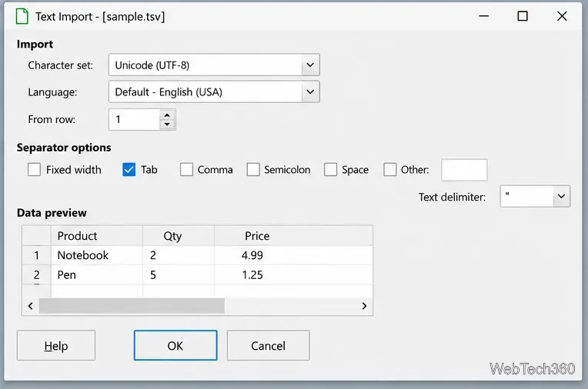Select the Qty column header in preview
Screen dimensions: 588x389
[179, 236]
